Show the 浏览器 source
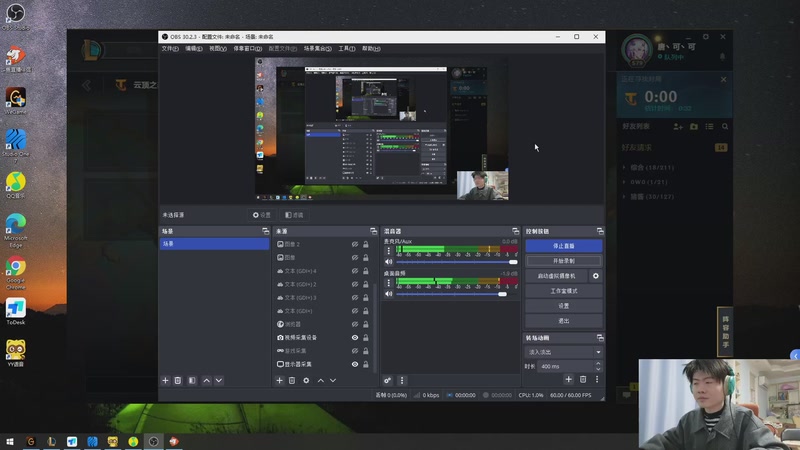 click(x=355, y=324)
